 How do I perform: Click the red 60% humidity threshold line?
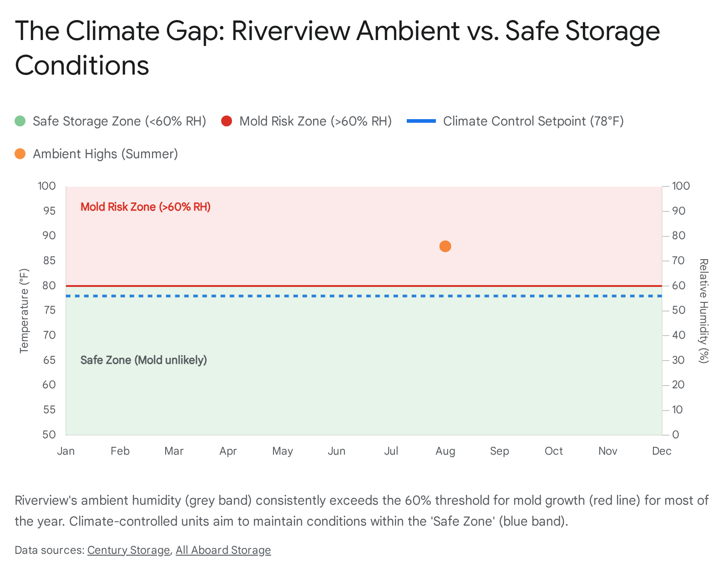(x=318, y=286)
